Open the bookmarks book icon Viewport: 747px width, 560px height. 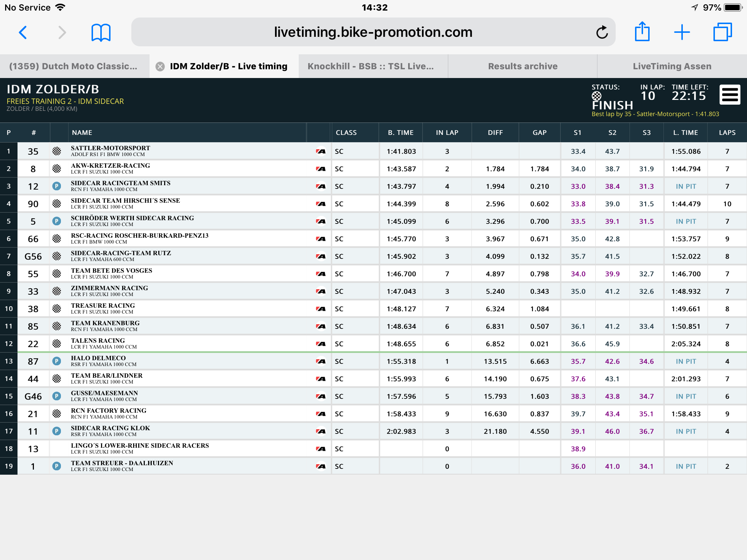[101, 33]
